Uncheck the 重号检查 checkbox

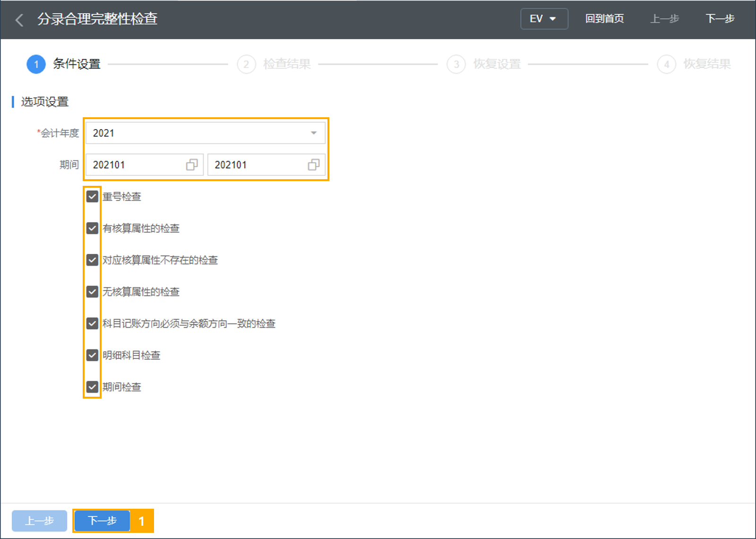coord(92,196)
